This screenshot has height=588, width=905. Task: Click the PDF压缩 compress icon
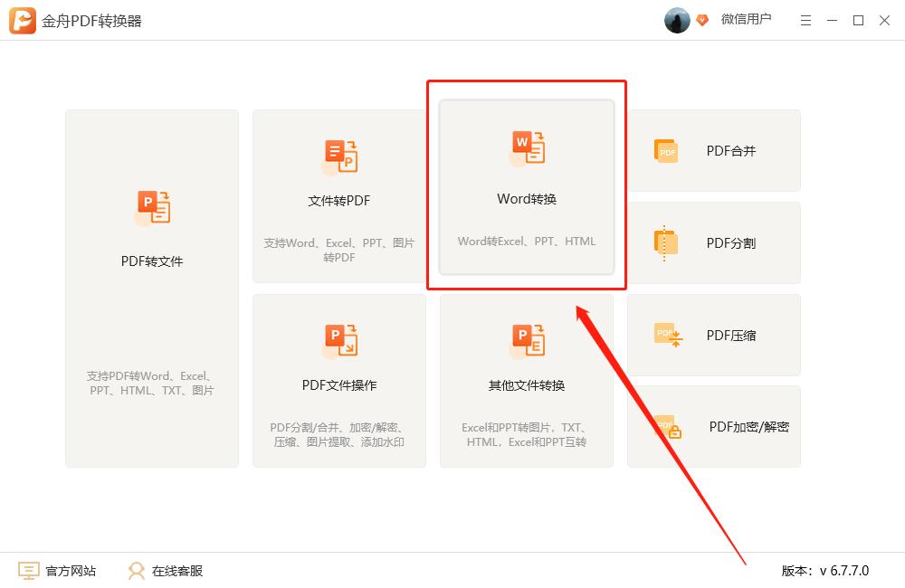[x=668, y=336]
